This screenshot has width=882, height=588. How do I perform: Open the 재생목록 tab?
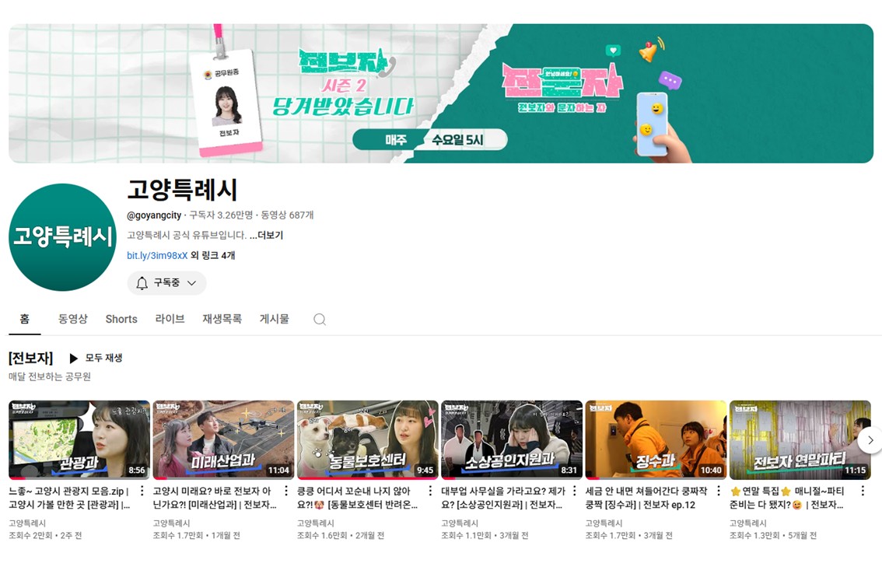(x=222, y=319)
